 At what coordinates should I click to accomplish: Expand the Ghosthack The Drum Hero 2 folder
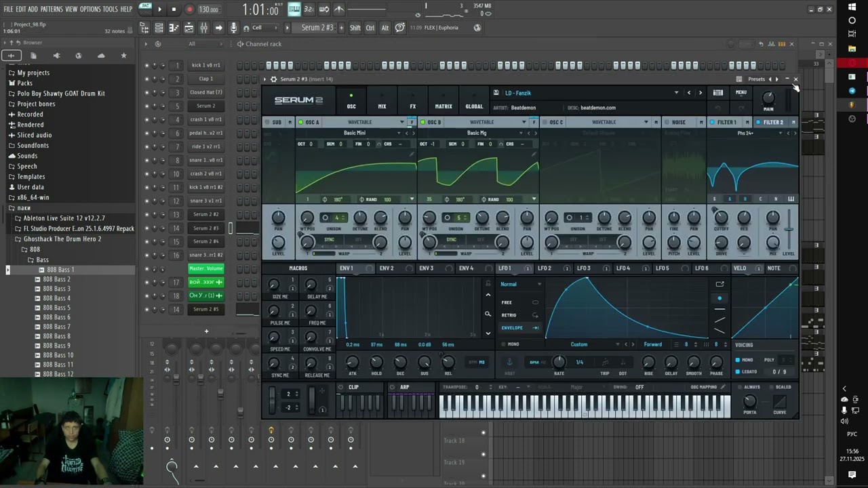coord(62,239)
